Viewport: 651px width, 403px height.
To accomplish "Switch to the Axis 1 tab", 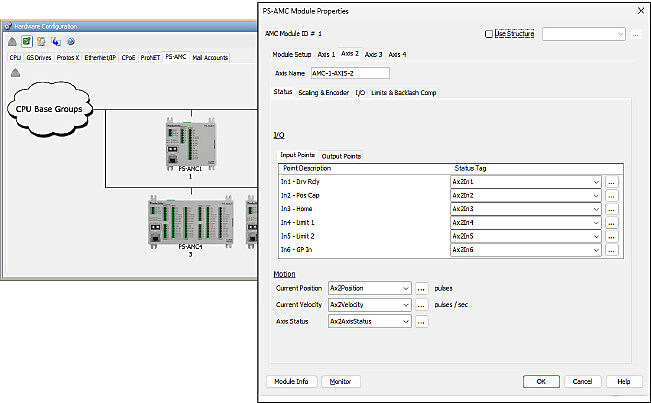I will coord(326,54).
